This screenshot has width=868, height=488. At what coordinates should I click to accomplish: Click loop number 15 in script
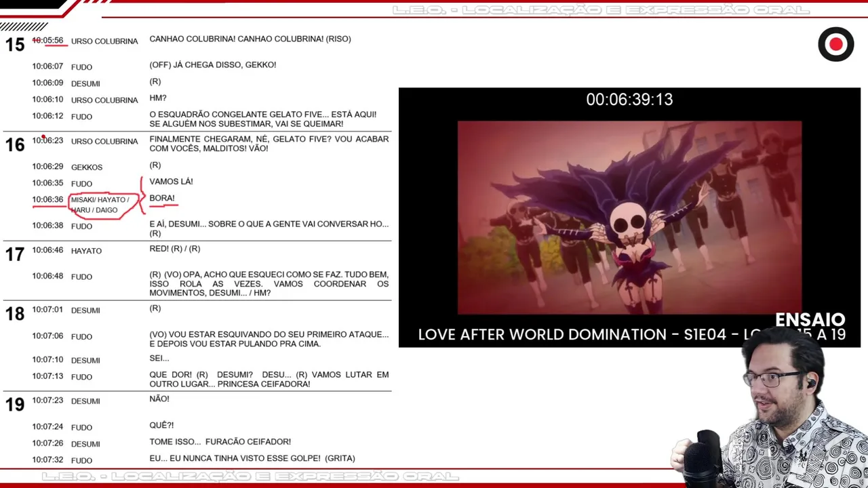point(15,45)
